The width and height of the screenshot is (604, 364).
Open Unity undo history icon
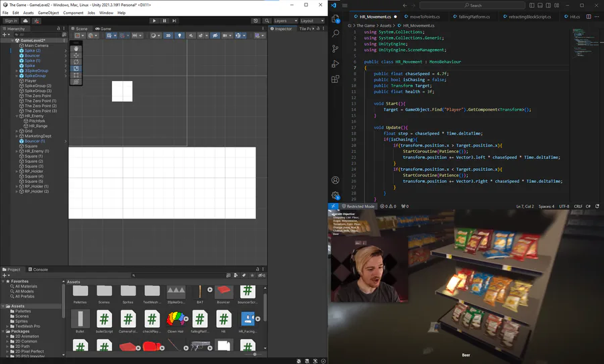[256, 21]
